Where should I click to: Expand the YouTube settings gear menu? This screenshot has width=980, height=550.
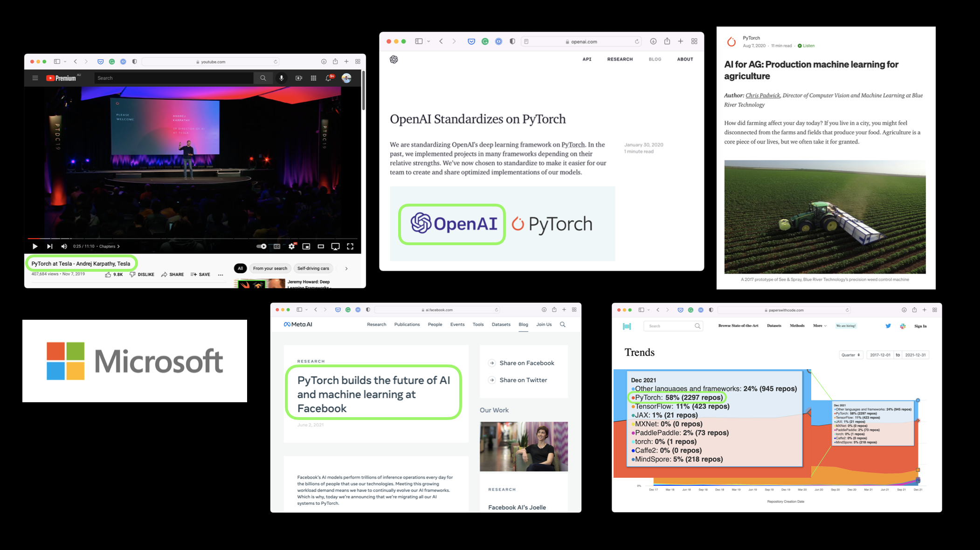[291, 247]
